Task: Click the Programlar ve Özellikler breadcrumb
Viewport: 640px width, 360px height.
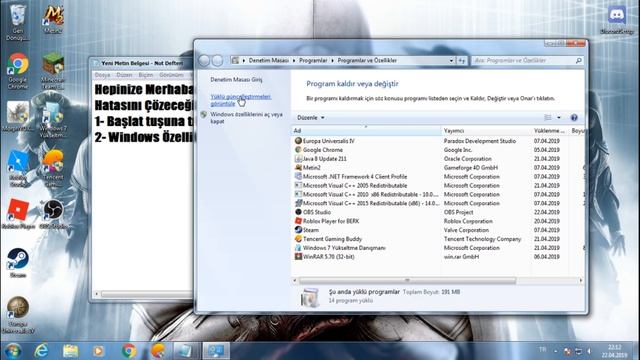Action: [x=367, y=60]
